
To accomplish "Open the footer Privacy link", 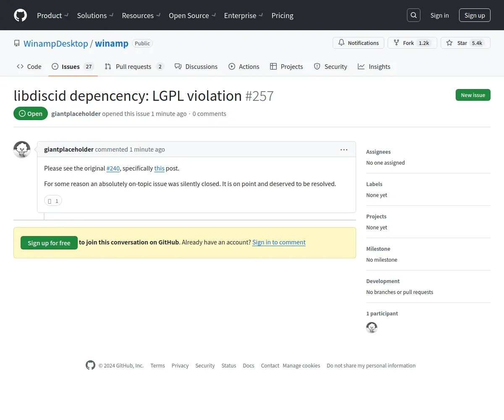I will [x=180, y=365].
